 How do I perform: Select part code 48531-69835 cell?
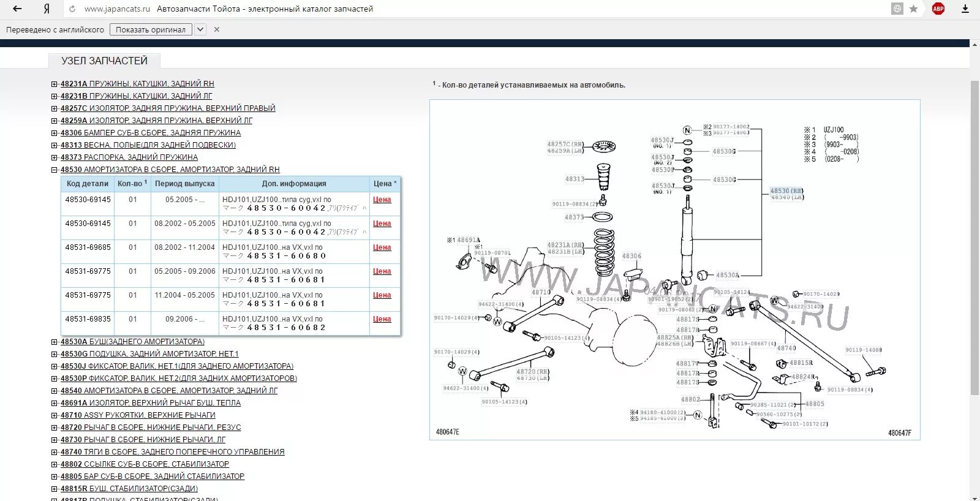88,319
